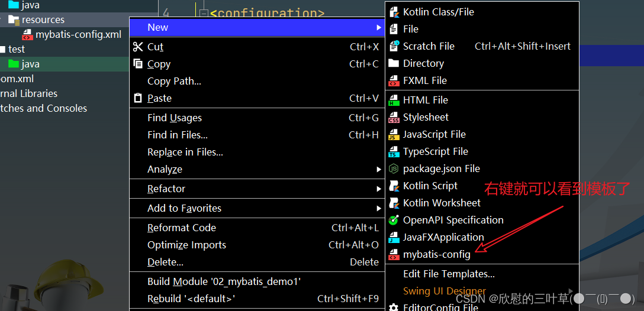Click the Stylesheet CSS icon
644x311 pixels.
pyautogui.click(x=394, y=117)
